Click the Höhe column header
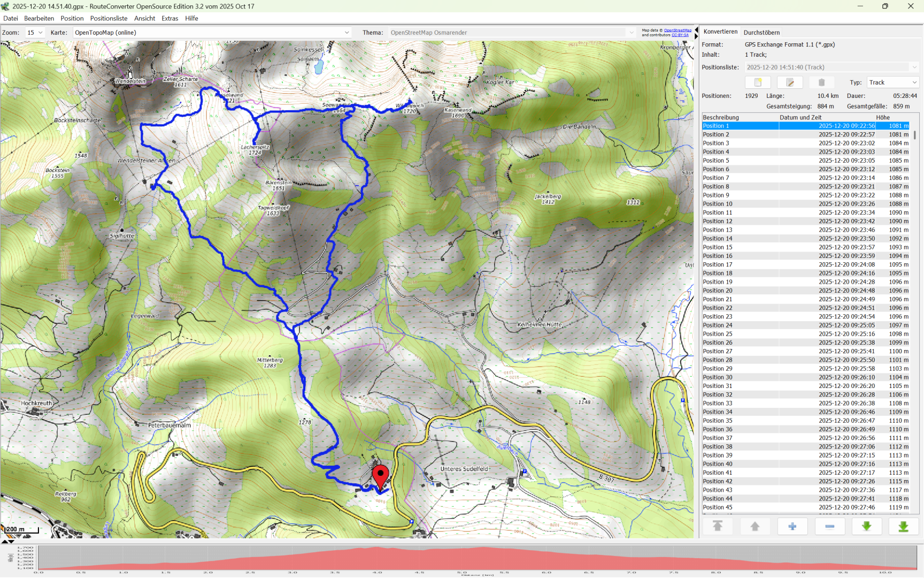 pyautogui.click(x=882, y=117)
